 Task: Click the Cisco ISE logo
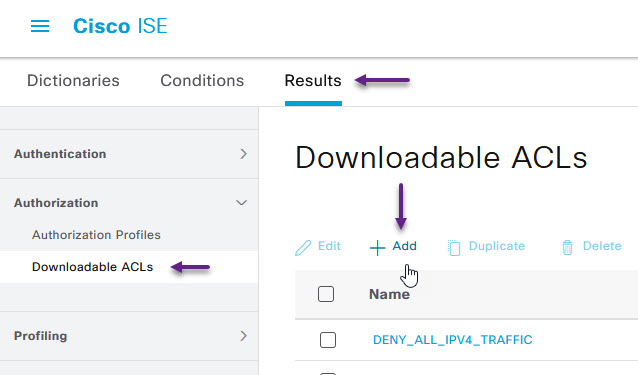coord(120,26)
